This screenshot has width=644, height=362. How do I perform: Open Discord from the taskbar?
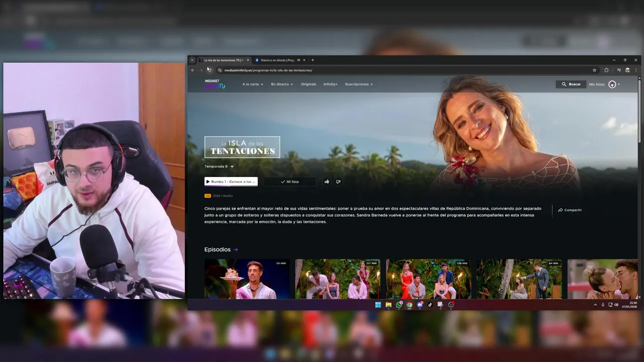tap(420, 305)
